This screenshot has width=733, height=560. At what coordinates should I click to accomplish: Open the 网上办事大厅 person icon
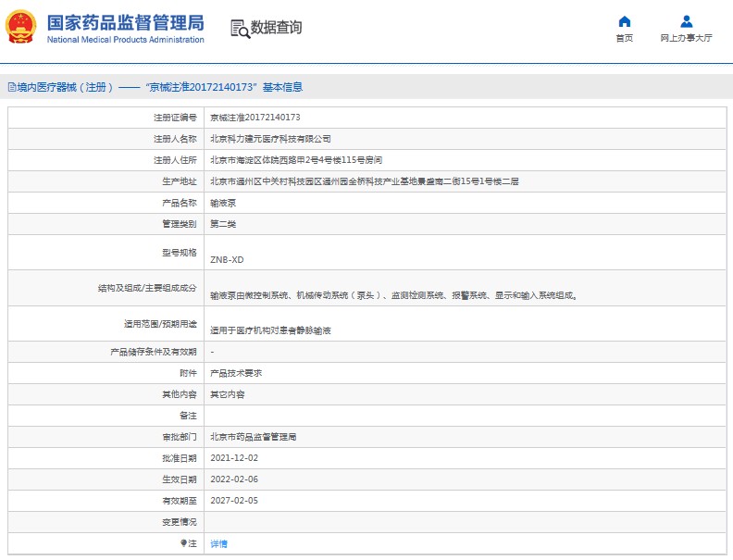tap(686, 21)
